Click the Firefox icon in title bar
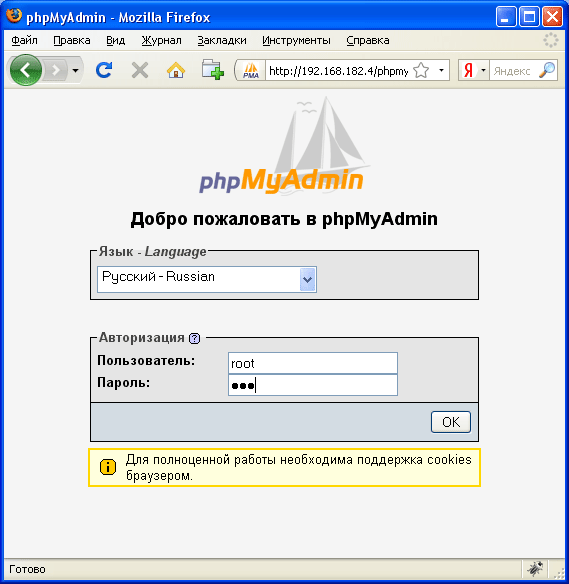Screen dimensions: 569x584 click(x=14, y=16)
